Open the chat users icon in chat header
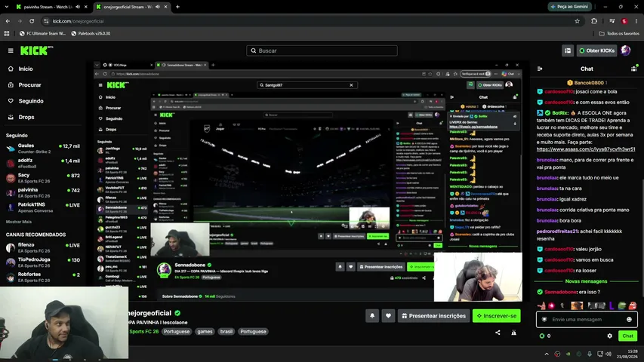This screenshot has height=362, width=644. (x=634, y=69)
